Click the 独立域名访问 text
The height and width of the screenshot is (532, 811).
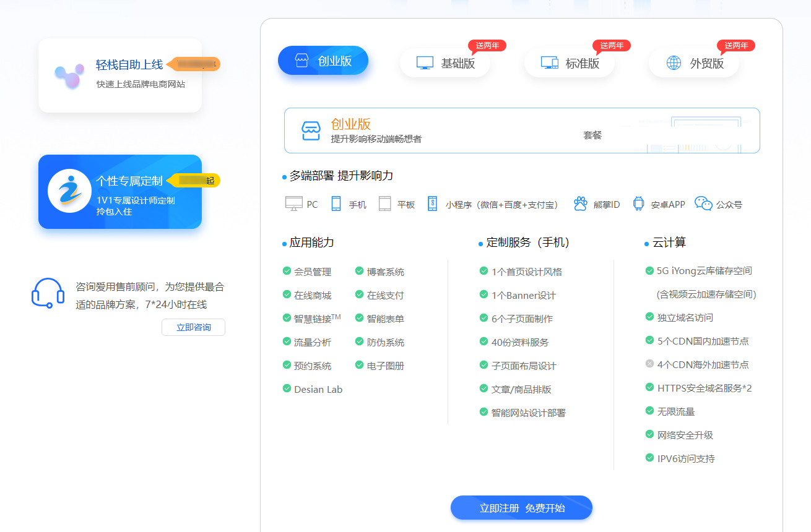point(685,317)
